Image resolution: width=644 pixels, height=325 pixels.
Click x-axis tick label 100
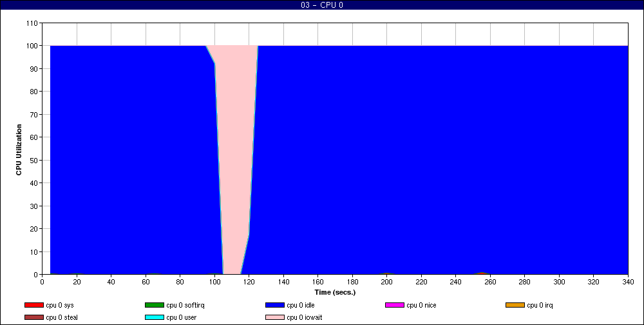(215, 282)
